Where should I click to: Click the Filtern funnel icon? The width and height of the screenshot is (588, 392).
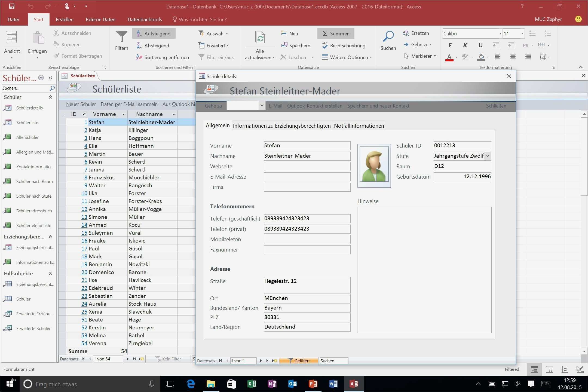tap(121, 36)
